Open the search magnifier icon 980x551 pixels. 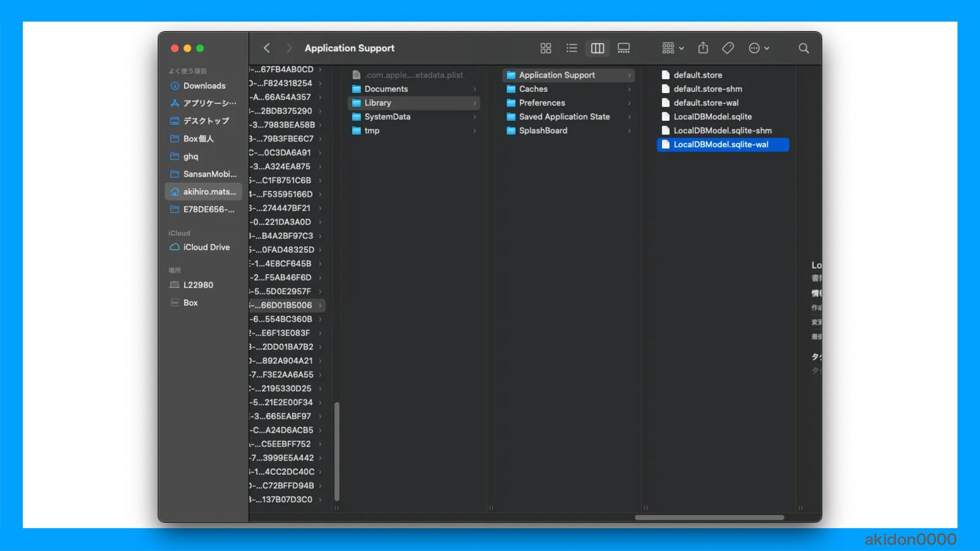click(x=803, y=48)
